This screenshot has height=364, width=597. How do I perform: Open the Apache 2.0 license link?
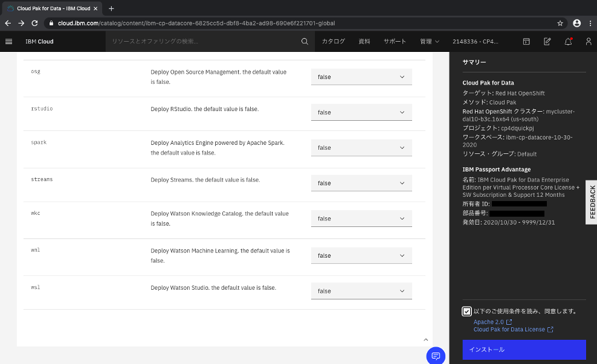492,322
